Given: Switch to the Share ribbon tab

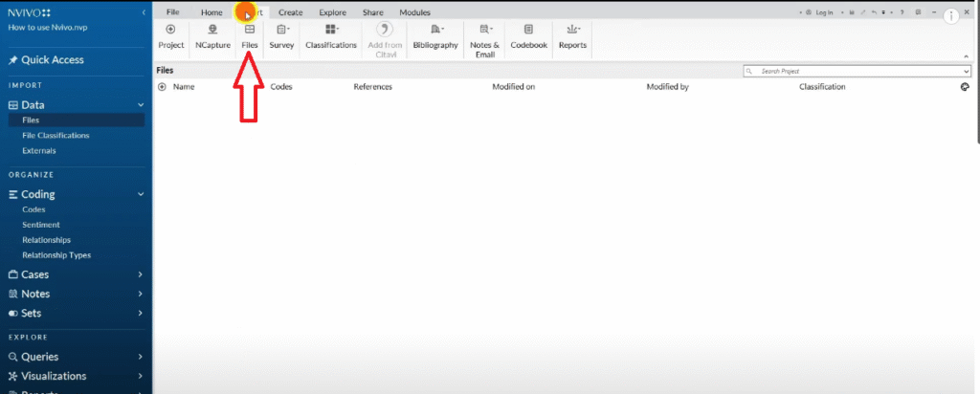Looking at the screenshot, I should (373, 12).
